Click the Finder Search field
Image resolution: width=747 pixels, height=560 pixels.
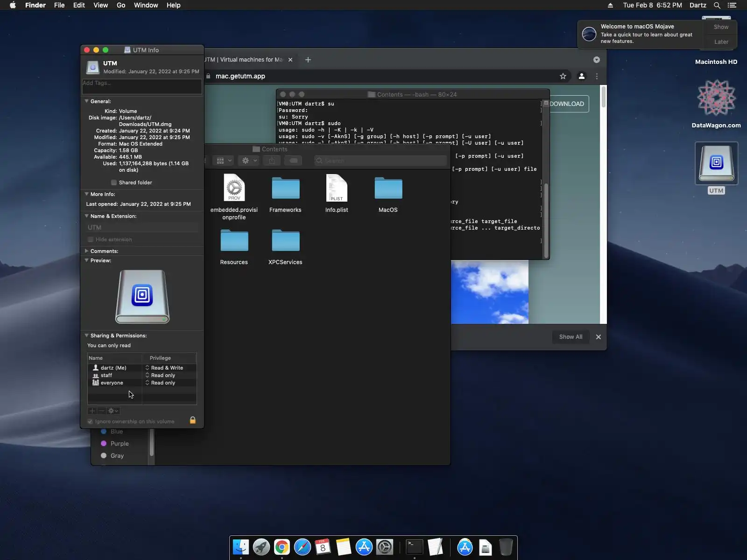[381, 161]
